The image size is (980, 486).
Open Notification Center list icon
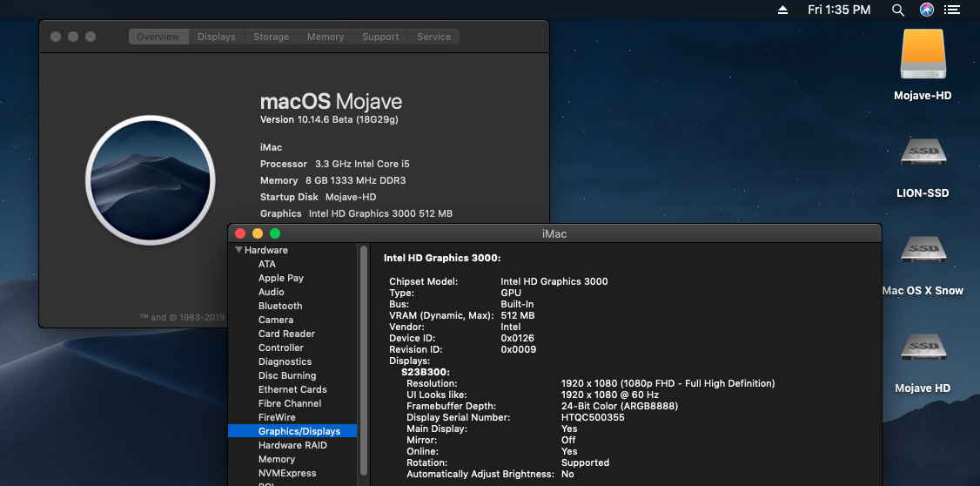click(952, 10)
